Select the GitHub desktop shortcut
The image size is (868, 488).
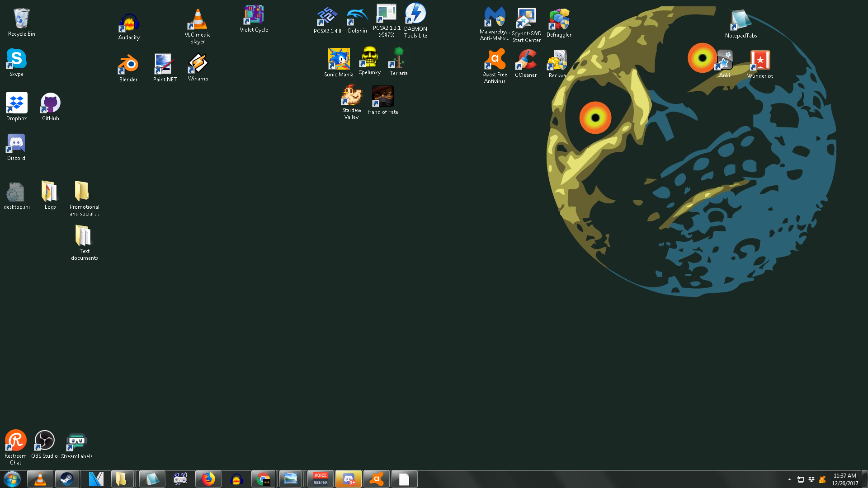pyautogui.click(x=51, y=104)
